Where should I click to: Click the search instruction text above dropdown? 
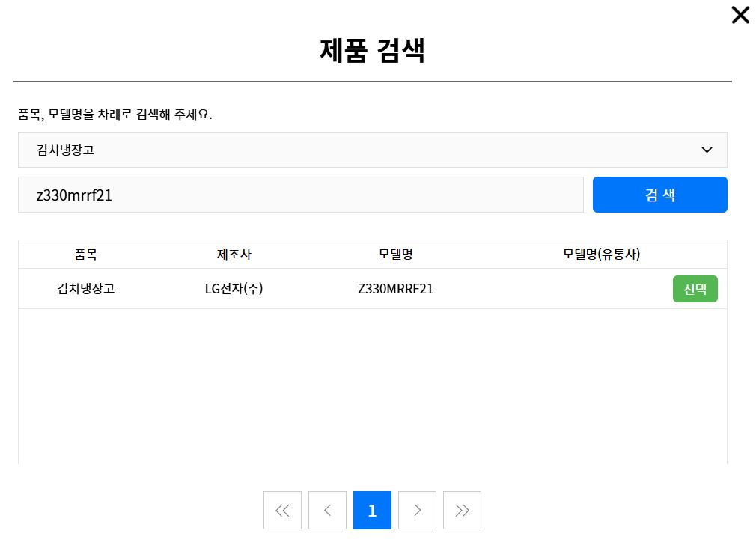(115, 116)
